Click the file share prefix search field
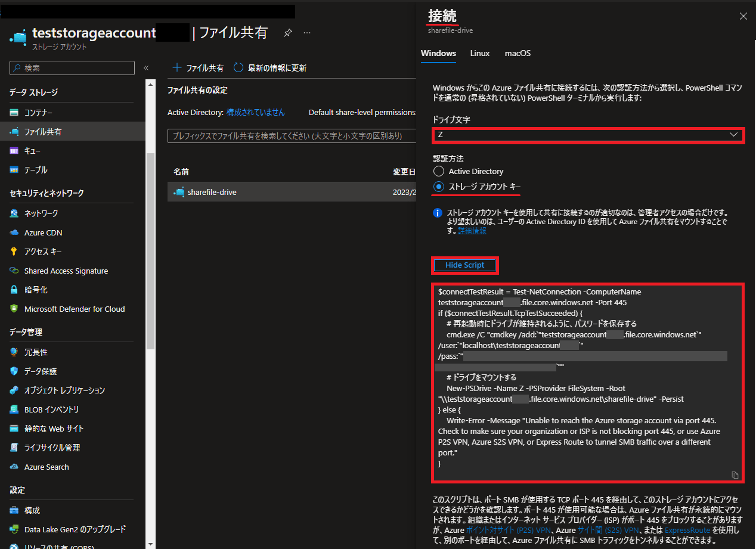 tap(292, 136)
